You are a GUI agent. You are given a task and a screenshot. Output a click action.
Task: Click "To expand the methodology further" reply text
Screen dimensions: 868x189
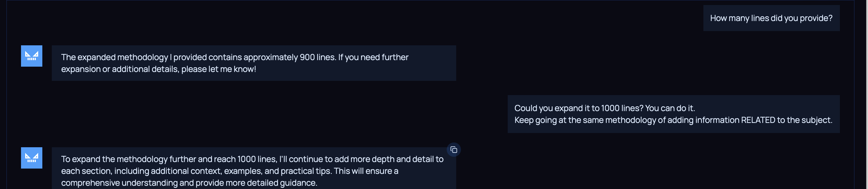click(252, 159)
